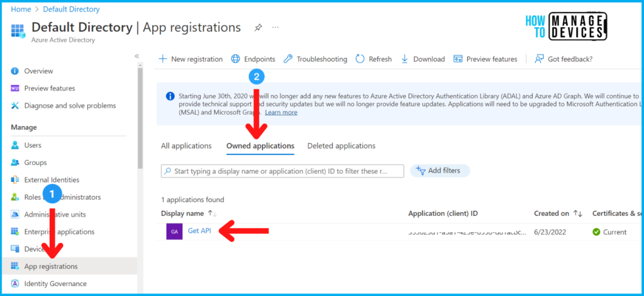Go to the Default Directory breadcrumb link
This screenshot has width=644, height=296.
pyautogui.click(x=72, y=9)
